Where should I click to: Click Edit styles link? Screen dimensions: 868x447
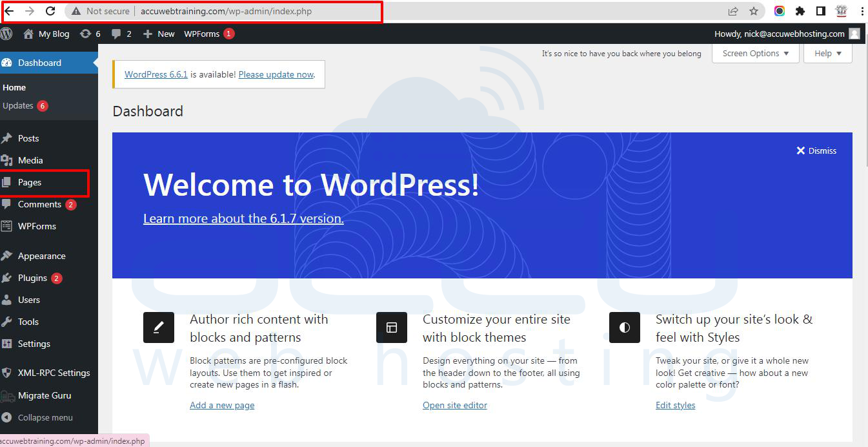point(676,405)
